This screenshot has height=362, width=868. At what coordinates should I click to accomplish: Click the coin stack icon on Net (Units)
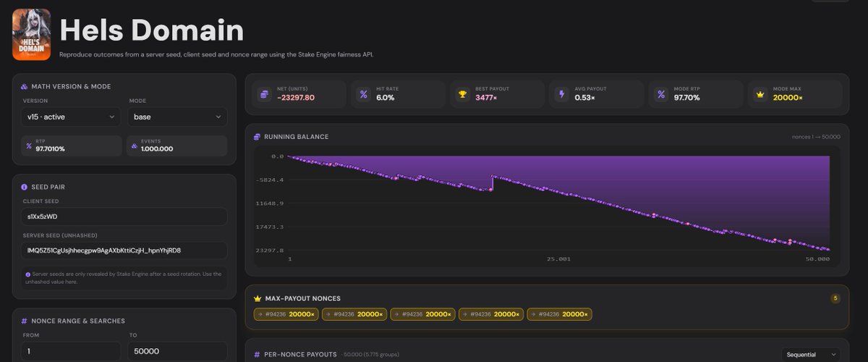point(264,94)
